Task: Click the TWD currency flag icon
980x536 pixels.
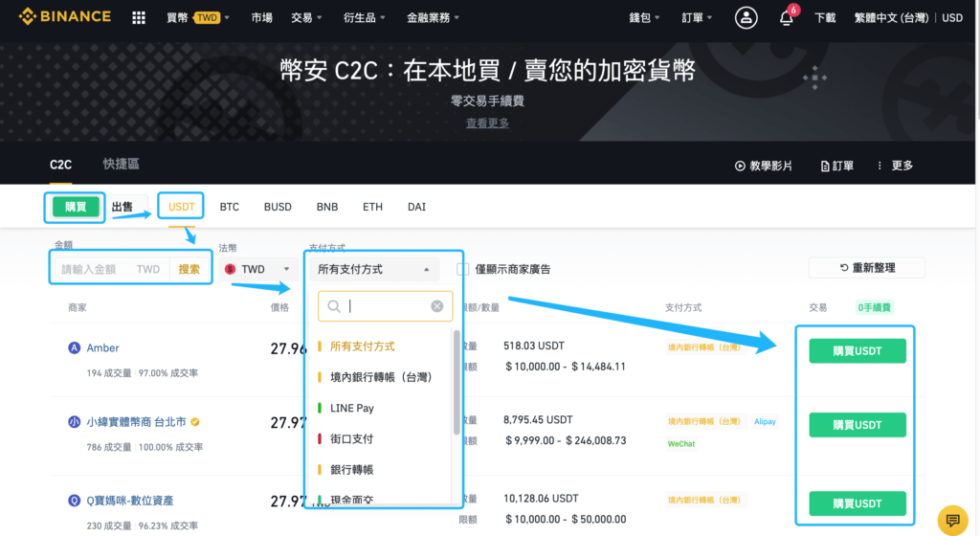Action: coord(230,269)
